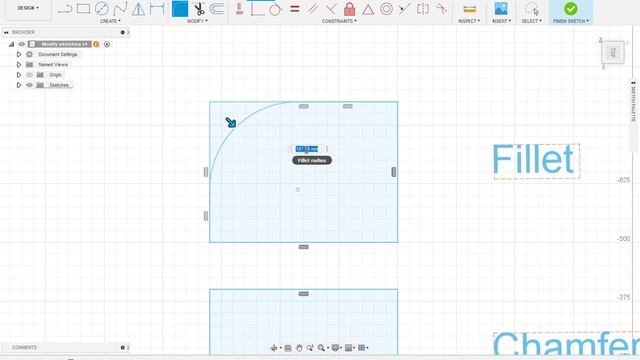
Task: Toggle visibility of the Sketches folder
Action: tap(29, 85)
